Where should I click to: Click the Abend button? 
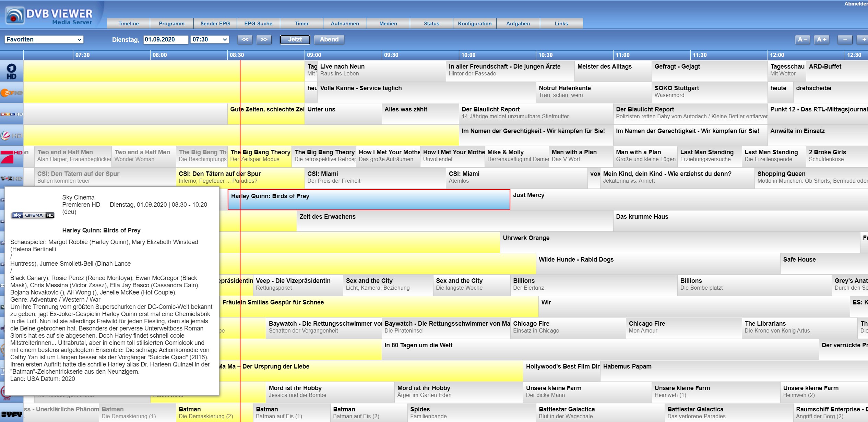tap(329, 39)
